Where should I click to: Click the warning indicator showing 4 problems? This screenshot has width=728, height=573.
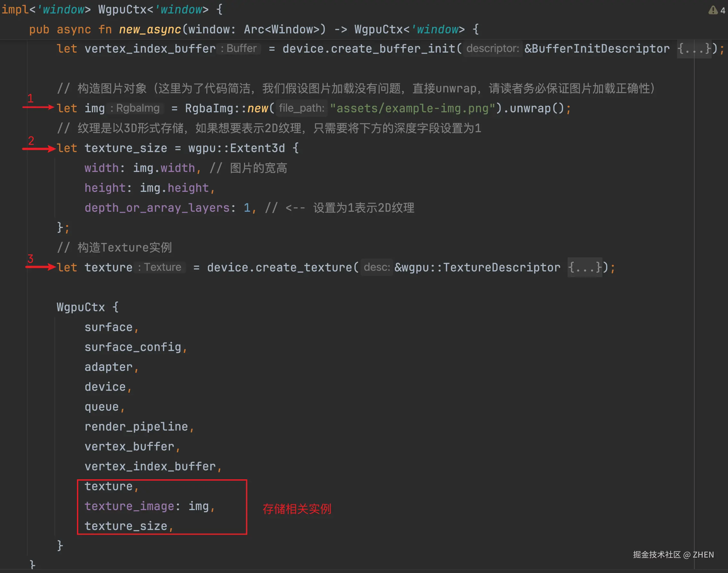(x=716, y=10)
